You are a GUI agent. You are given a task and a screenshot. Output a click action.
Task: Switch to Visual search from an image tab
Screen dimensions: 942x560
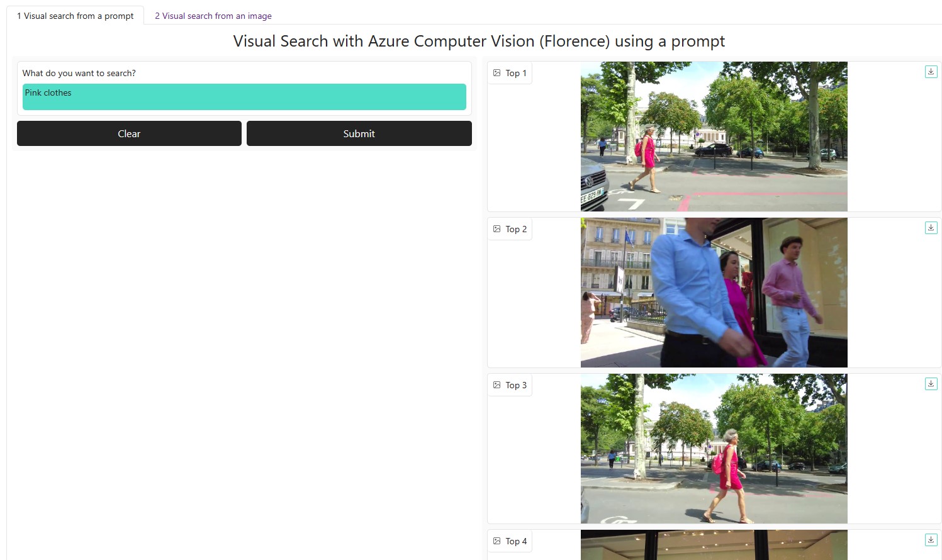click(213, 16)
